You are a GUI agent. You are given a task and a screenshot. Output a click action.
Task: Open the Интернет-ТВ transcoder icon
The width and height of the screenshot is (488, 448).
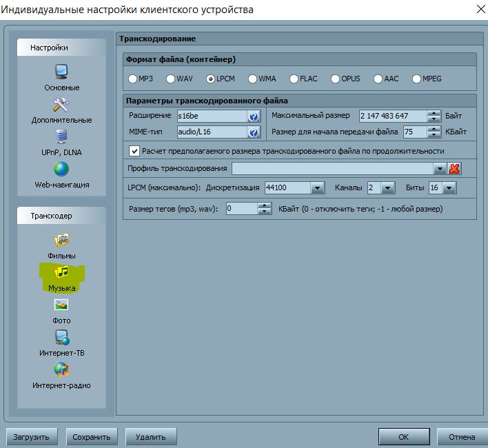(61, 337)
